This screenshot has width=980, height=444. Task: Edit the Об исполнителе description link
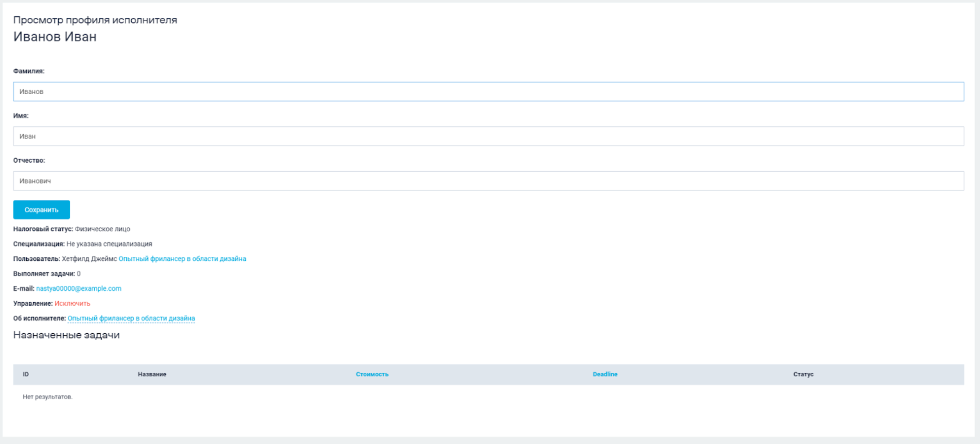tap(131, 318)
